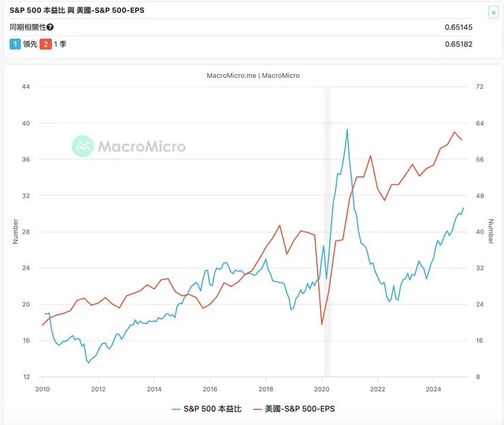504x425 pixels.
Task: Click the 0.65145 correlation value
Action: click(458, 28)
